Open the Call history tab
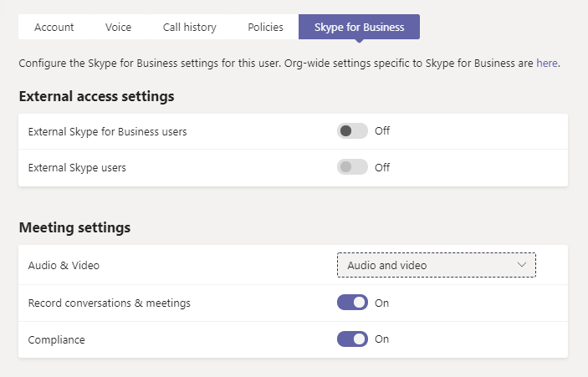 click(x=190, y=27)
